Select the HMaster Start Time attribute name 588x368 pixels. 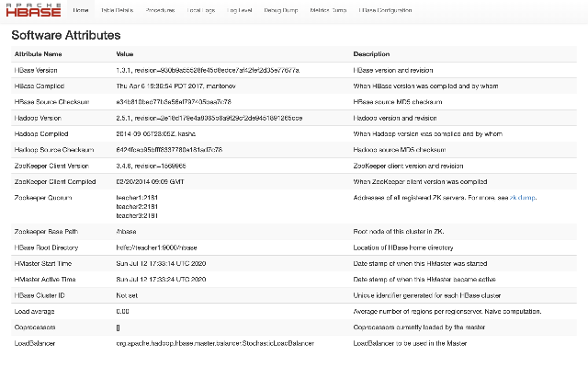pyautogui.click(x=43, y=263)
